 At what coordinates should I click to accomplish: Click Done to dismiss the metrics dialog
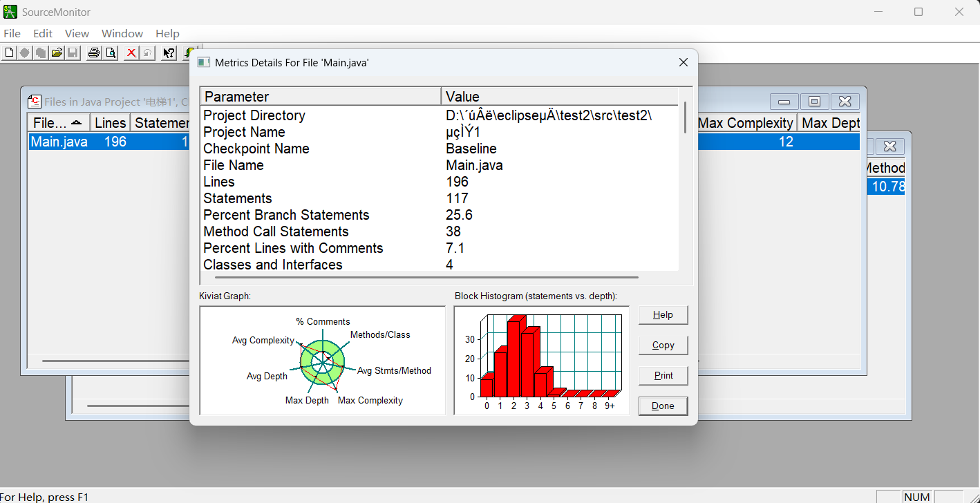coord(663,406)
